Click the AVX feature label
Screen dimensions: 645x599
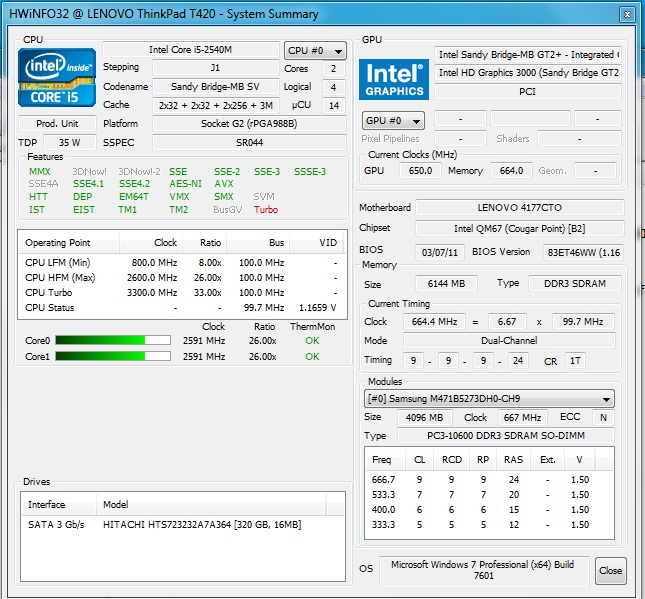coord(224,183)
